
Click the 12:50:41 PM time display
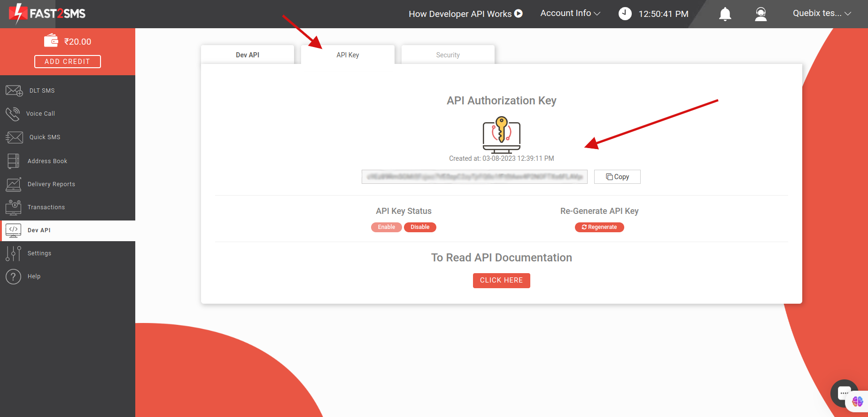(664, 14)
